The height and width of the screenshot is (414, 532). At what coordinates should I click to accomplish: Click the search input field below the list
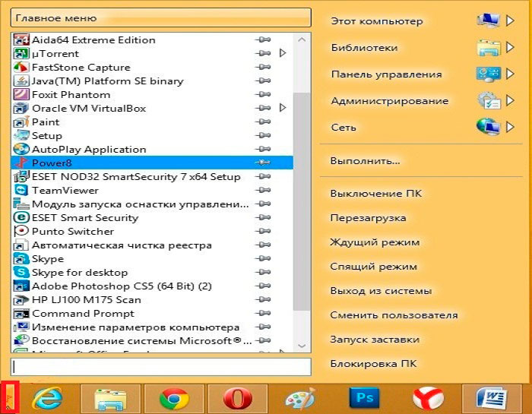(161, 367)
